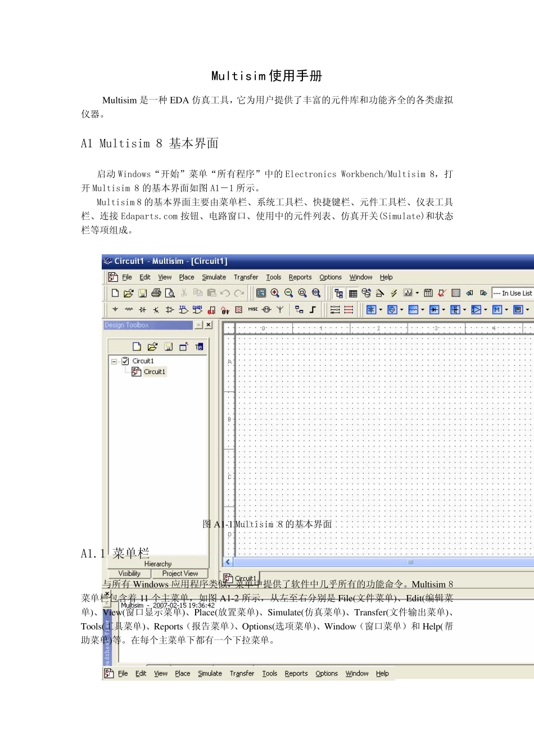Click the Redo arrow icon

pos(239,293)
